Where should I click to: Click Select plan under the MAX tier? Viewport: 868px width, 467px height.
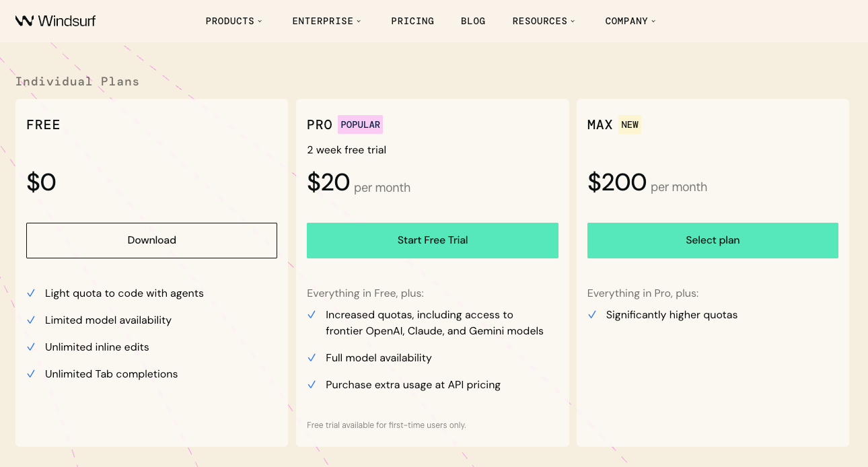click(x=713, y=240)
